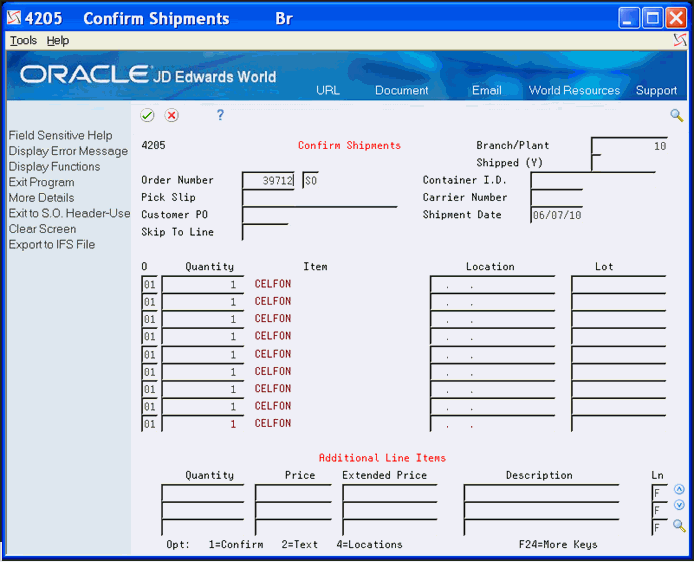Screen dimensions: 694x562
Task: Open World Resources link
Action: [x=574, y=90]
